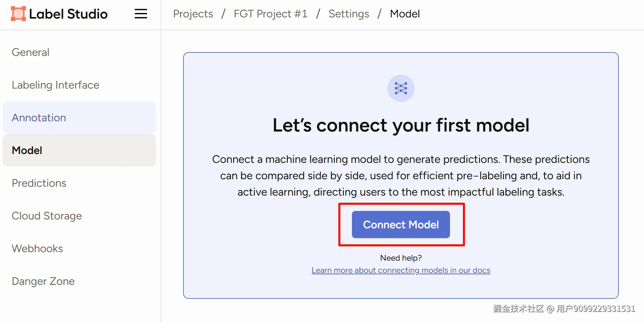
Task: Open General settings tab
Action: 31,52
